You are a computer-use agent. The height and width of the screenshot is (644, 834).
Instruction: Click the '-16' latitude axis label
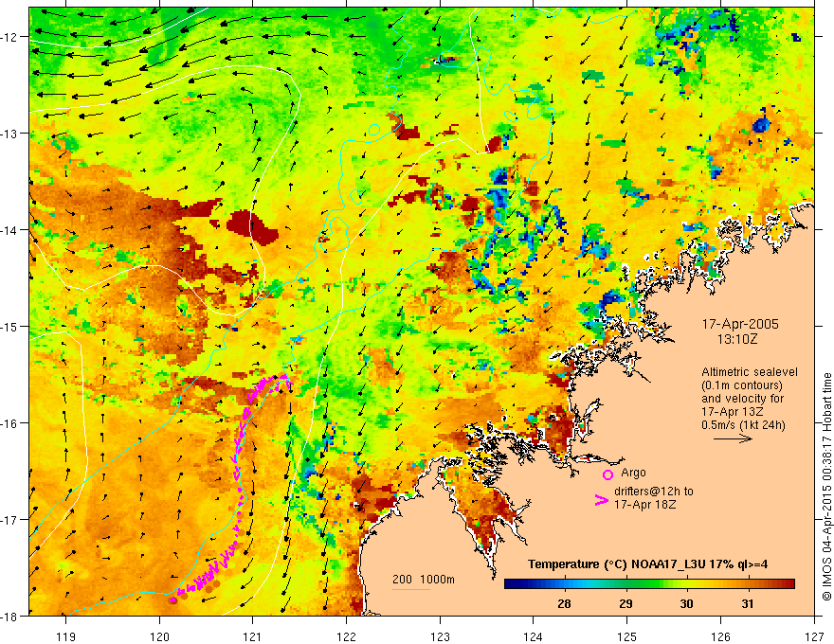(10, 423)
